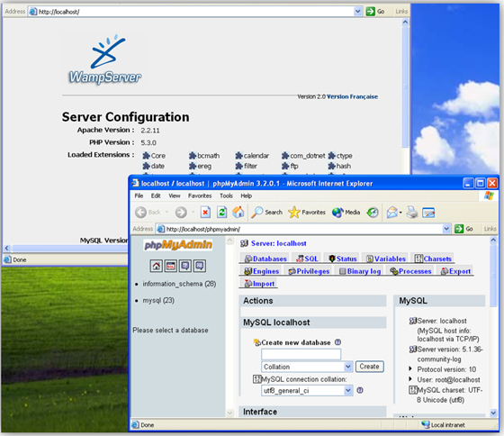Open the Binary log tab
The width and height of the screenshot is (504, 436).
(360, 271)
